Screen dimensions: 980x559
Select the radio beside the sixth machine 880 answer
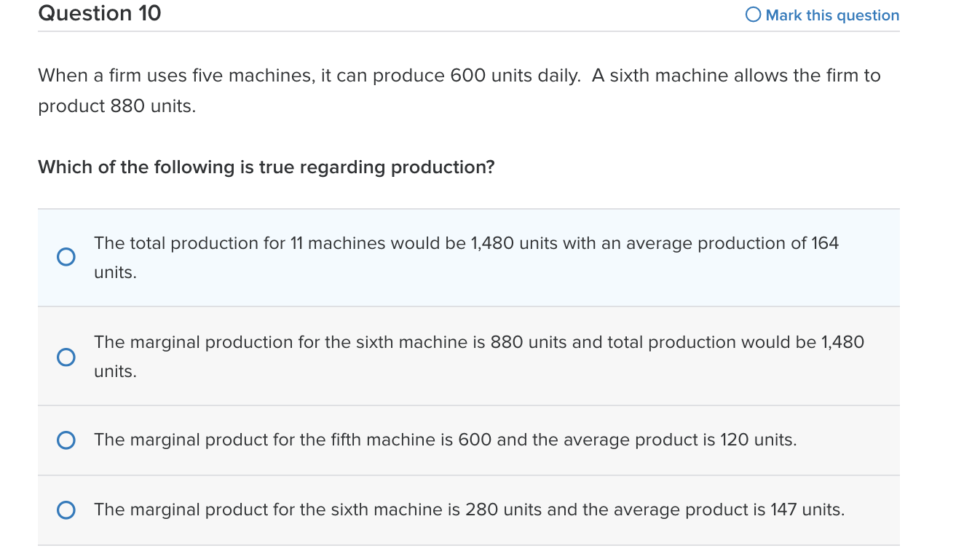[66, 357]
